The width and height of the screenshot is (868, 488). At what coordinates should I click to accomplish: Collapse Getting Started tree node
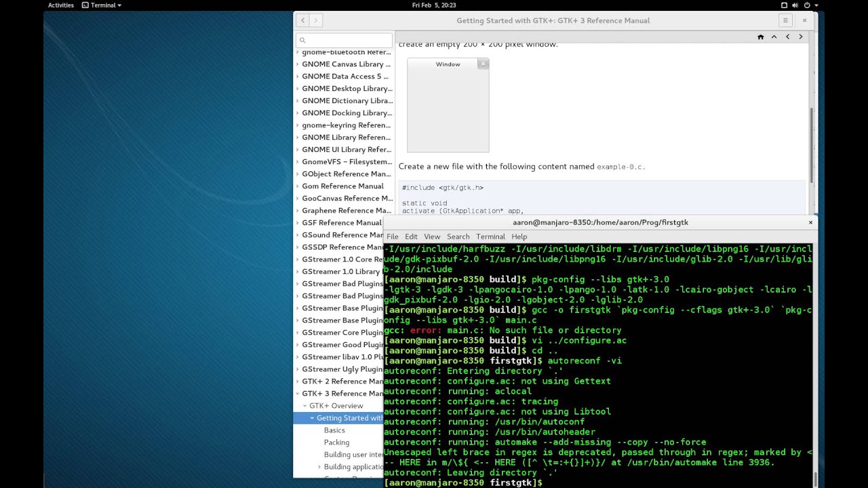click(312, 418)
